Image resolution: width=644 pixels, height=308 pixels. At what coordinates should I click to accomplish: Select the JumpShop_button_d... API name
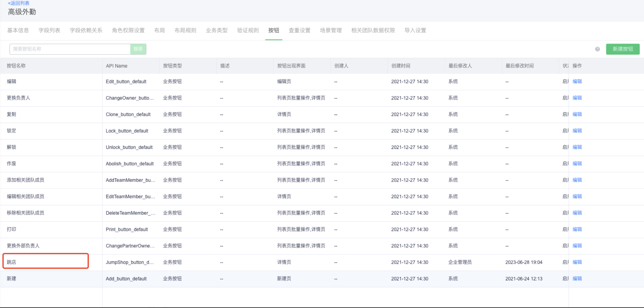(x=130, y=262)
